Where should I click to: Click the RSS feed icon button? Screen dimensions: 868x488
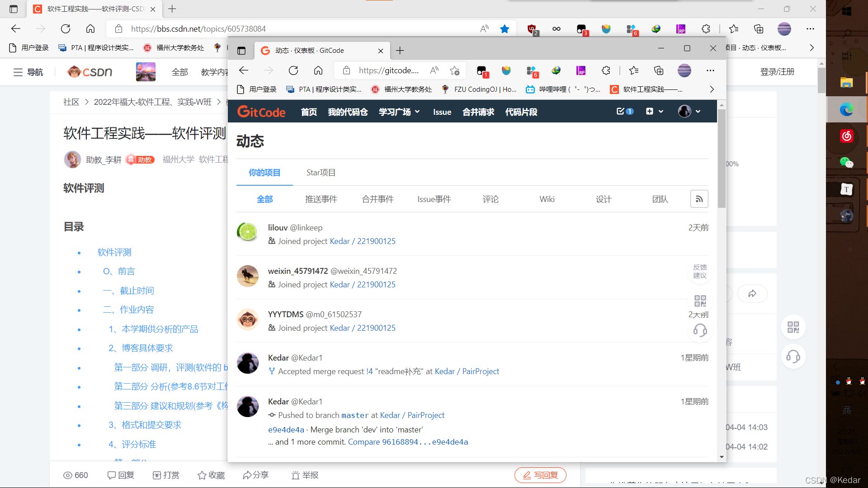pos(699,199)
